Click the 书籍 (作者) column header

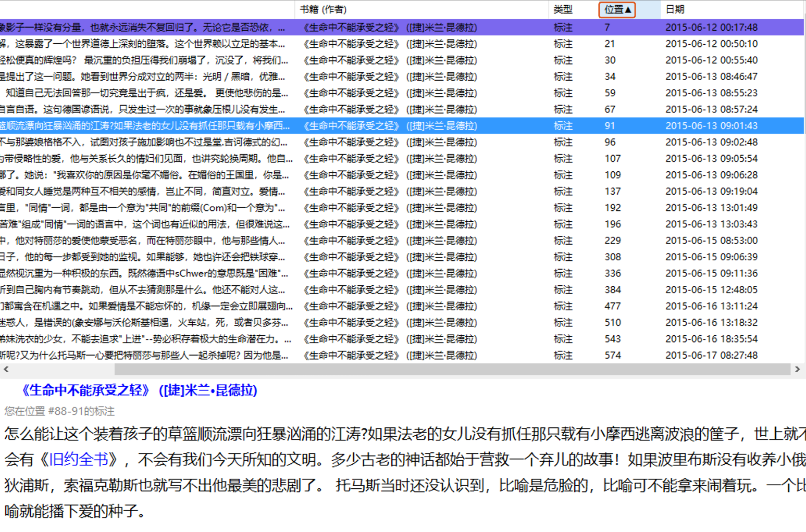(323, 9)
